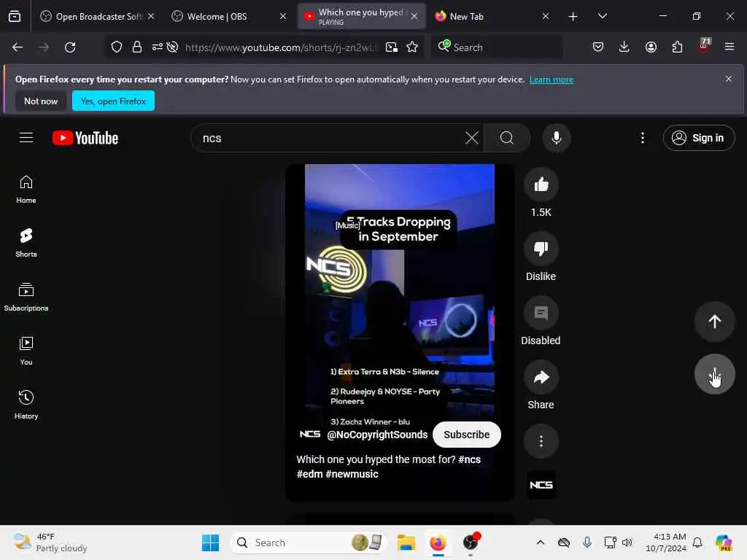Open File Explorer from taskbar

tap(406, 542)
